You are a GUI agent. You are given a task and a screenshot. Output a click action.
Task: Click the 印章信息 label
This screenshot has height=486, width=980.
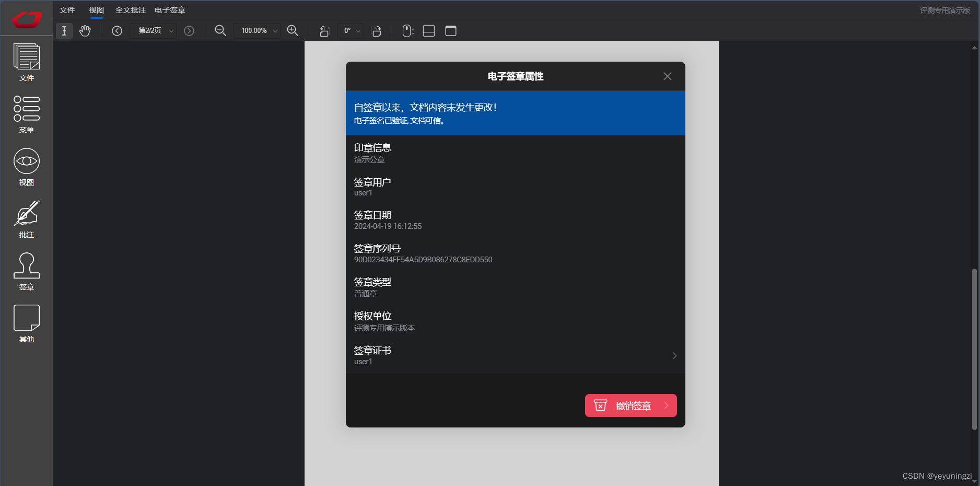coord(372,147)
